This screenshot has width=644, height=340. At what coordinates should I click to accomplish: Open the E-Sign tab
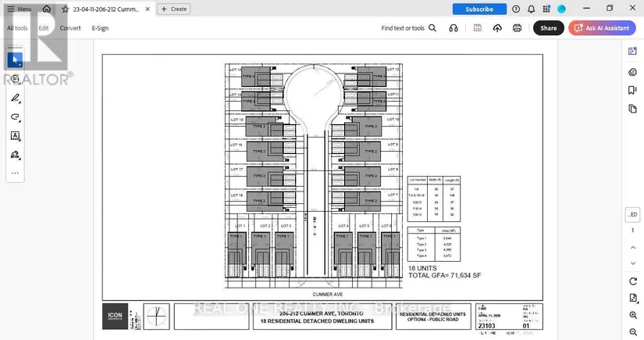pyautogui.click(x=100, y=28)
